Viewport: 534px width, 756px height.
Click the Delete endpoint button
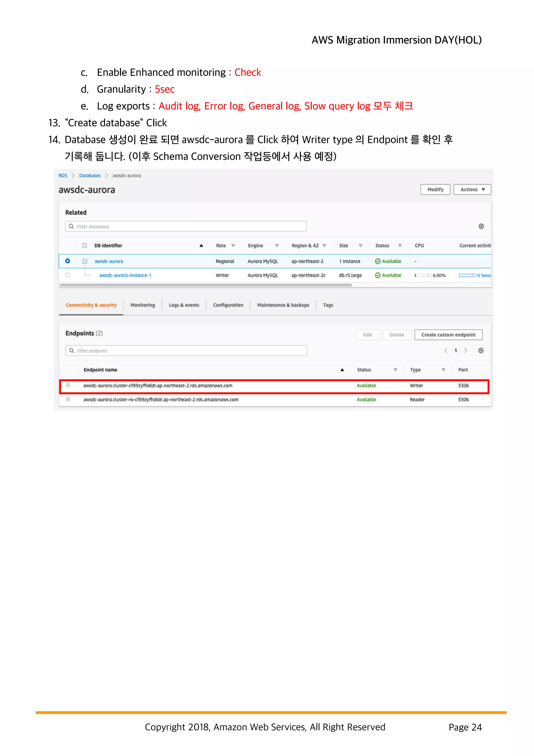click(397, 334)
